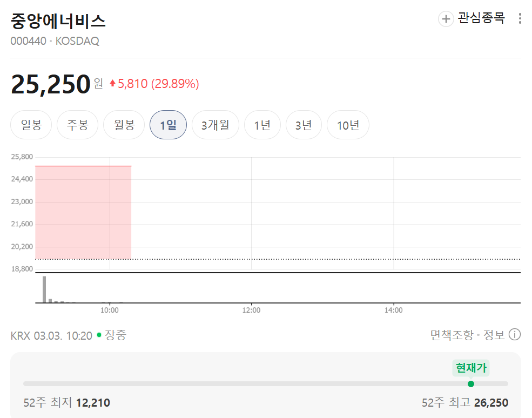Screen dimensions: 532x418
Task: Click the 24,400 price axis label
Action: tap(22, 179)
